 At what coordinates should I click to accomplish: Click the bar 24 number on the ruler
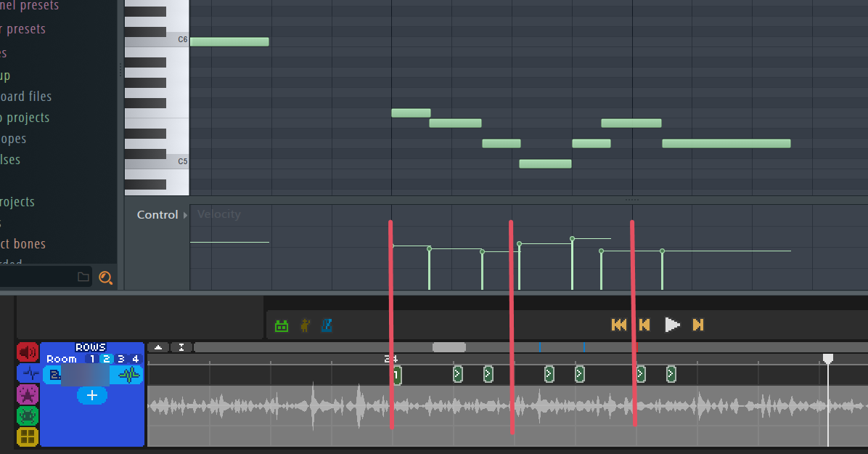pyautogui.click(x=391, y=360)
